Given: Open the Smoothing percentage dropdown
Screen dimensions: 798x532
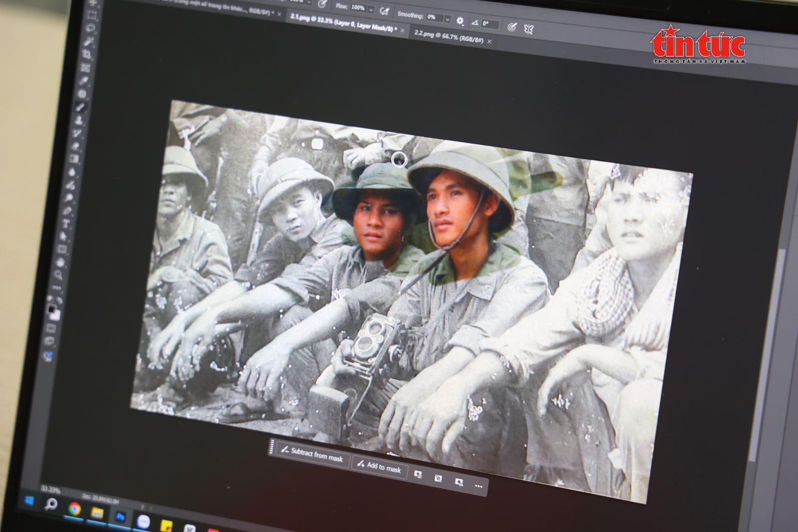Looking at the screenshot, I should [x=447, y=19].
